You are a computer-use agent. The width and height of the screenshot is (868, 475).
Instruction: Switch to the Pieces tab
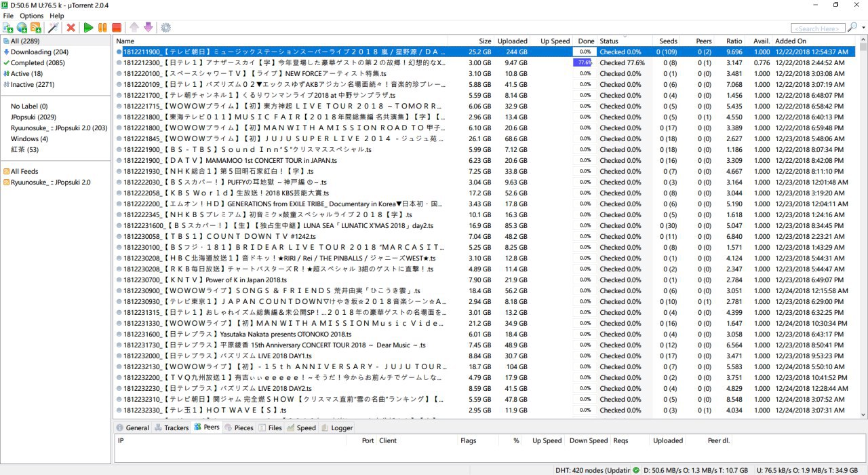click(239, 428)
